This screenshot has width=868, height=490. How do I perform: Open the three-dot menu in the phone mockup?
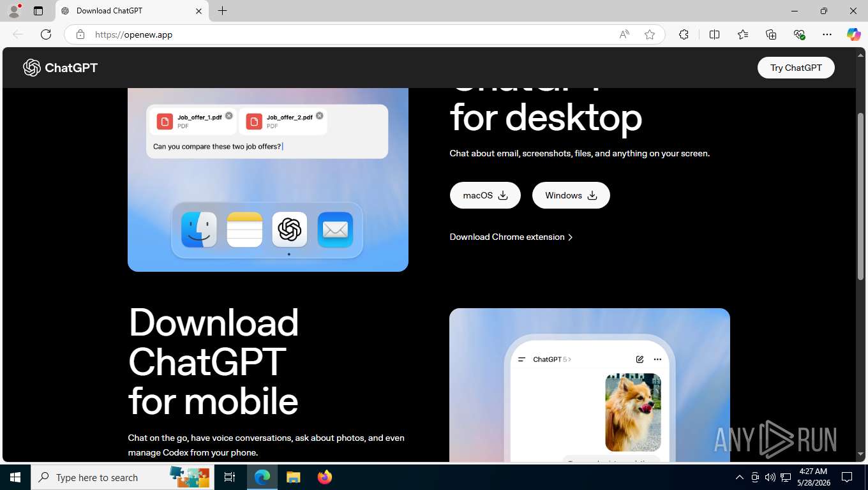tap(657, 359)
